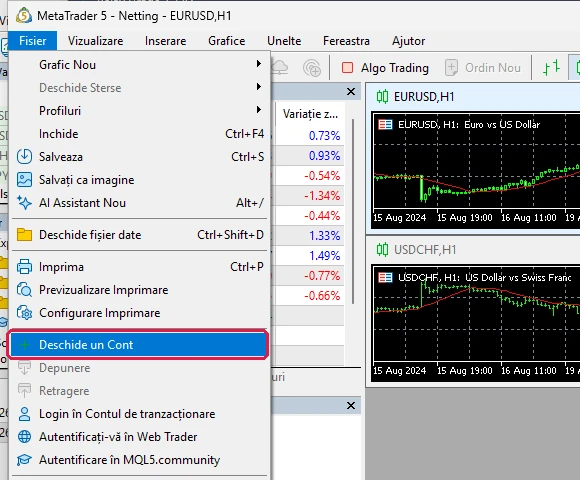The height and width of the screenshot is (480, 580).
Task: Close the lower navigator panel
Action: pos(351,406)
